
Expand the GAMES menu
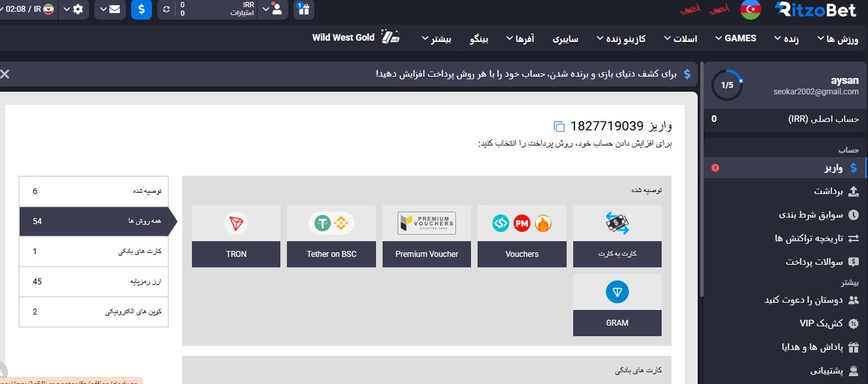[735, 39]
